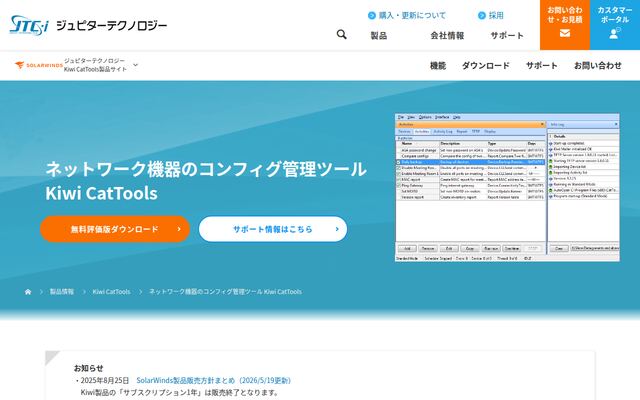Open the 製品 menu
The image size is (640, 400).
pos(378,36)
